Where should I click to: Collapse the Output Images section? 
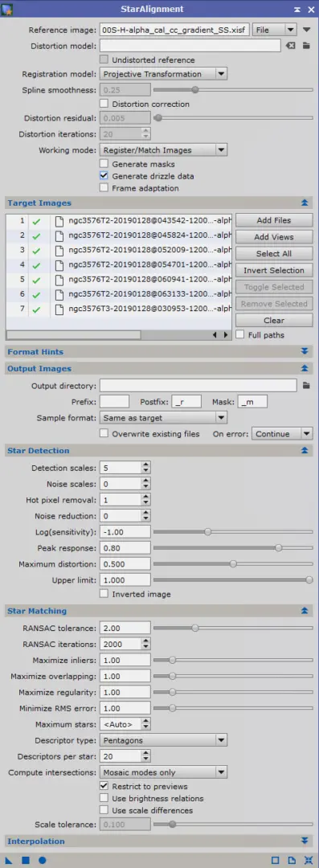(x=304, y=368)
